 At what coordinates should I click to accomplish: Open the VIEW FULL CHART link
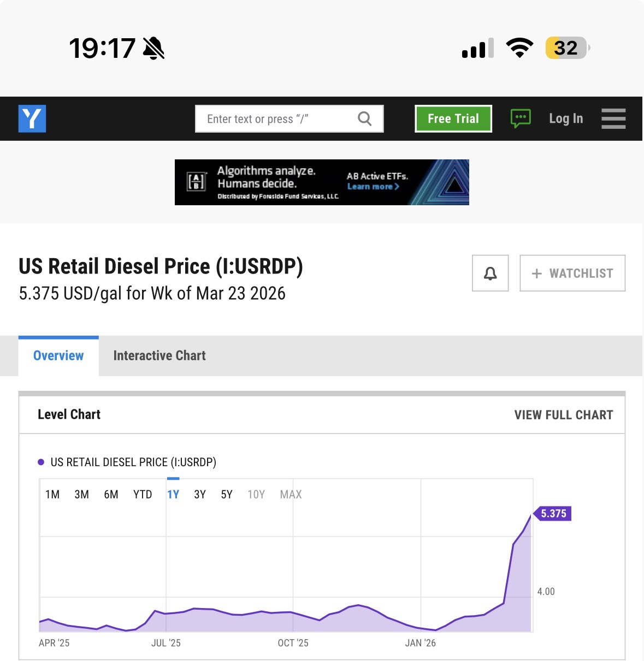(x=564, y=415)
